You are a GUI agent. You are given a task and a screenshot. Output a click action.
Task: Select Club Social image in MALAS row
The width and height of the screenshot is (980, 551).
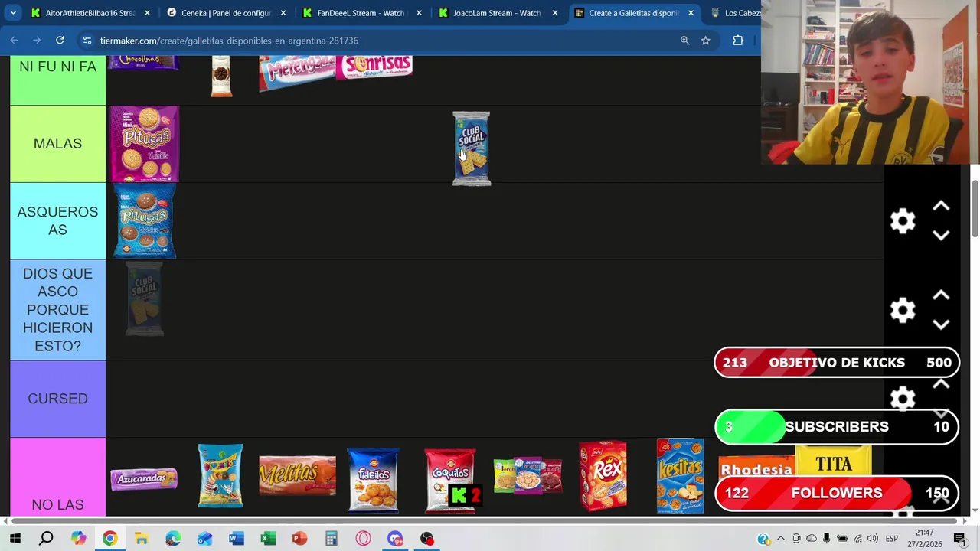click(471, 148)
